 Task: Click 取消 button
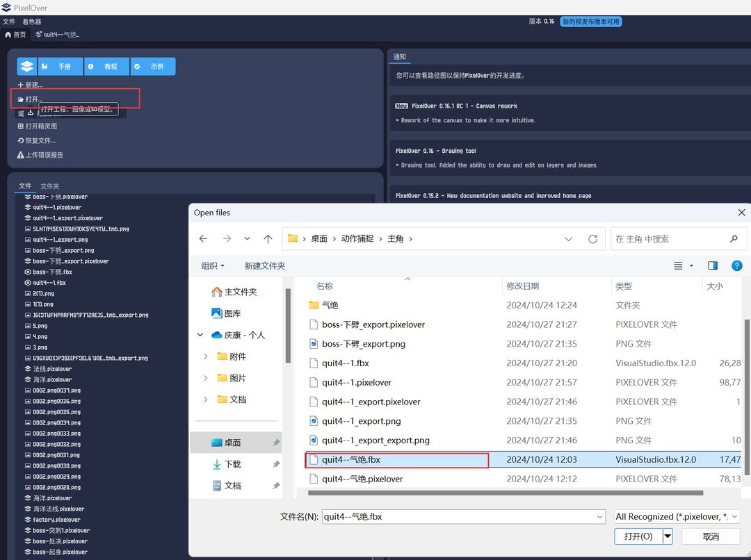(711, 536)
